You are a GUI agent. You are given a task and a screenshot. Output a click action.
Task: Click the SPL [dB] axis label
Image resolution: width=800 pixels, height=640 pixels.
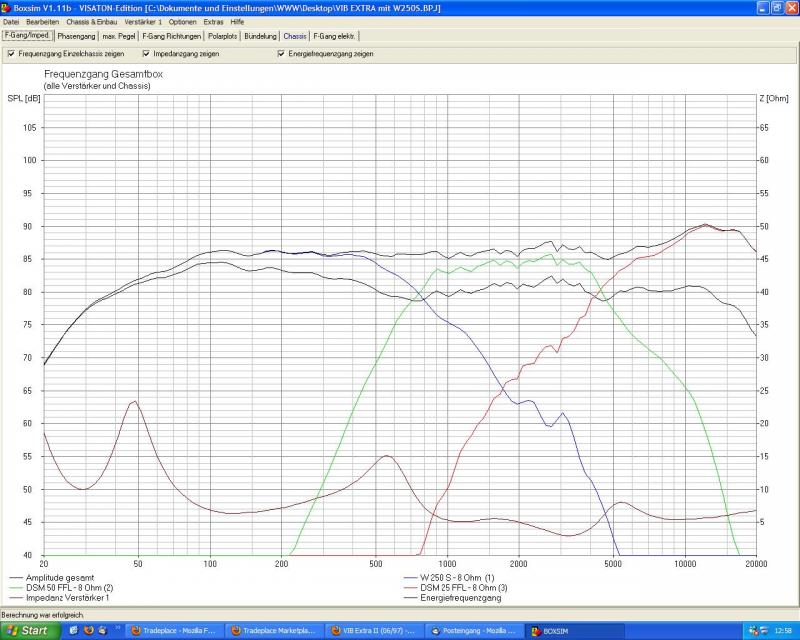[24, 98]
